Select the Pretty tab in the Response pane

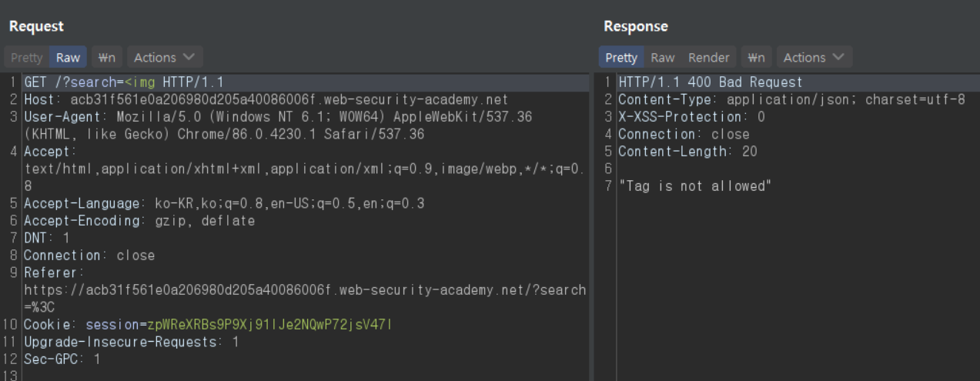tap(621, 58)
